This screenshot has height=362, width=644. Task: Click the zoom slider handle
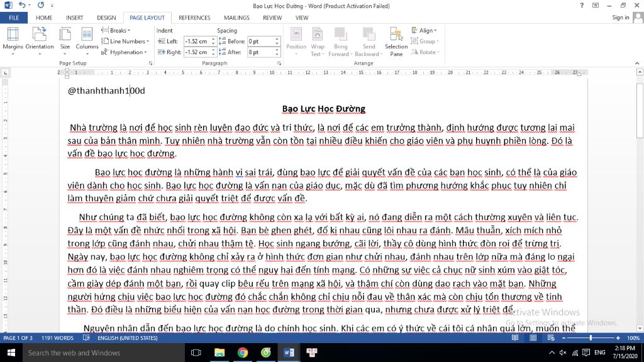[591, 337]
